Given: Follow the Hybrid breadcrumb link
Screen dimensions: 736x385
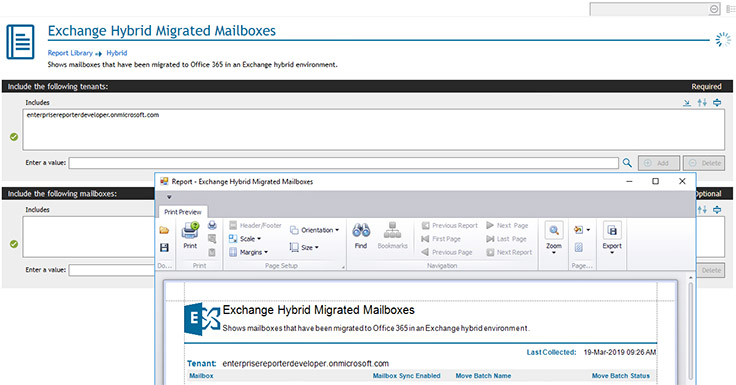Looking at the screenshot, I should coord(116,53).
